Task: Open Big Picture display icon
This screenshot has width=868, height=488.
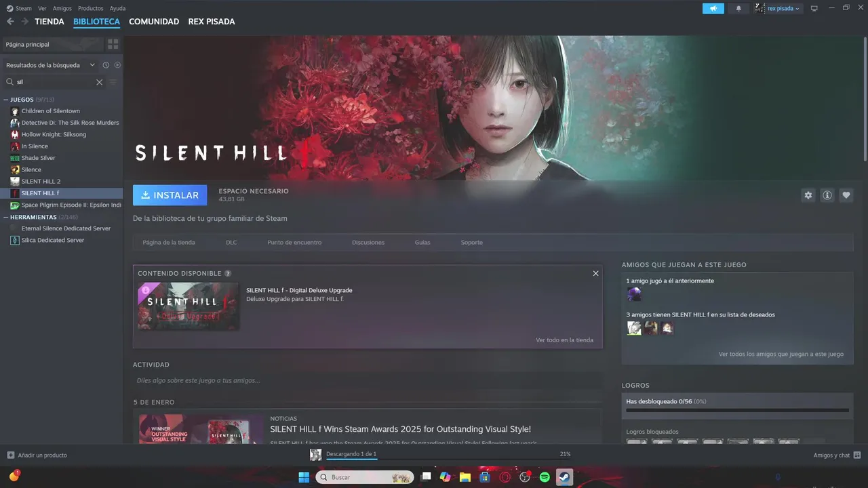Action: point(814,8)
